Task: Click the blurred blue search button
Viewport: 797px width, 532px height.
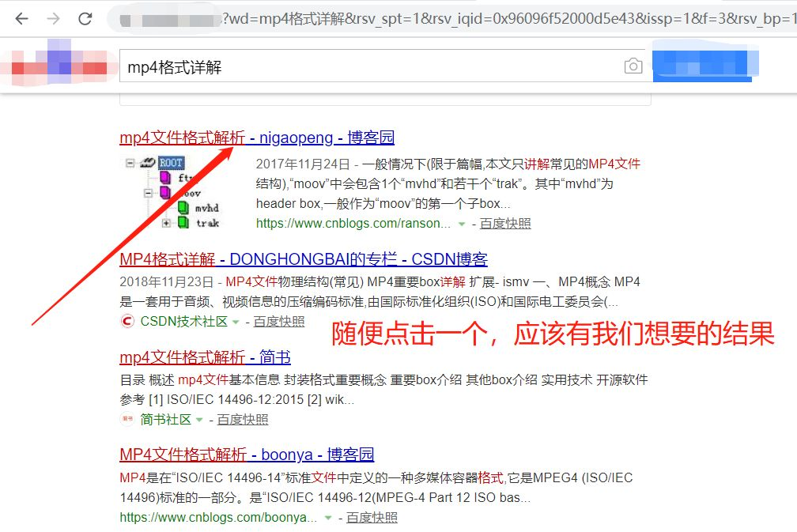Action: tap(704, 63)
